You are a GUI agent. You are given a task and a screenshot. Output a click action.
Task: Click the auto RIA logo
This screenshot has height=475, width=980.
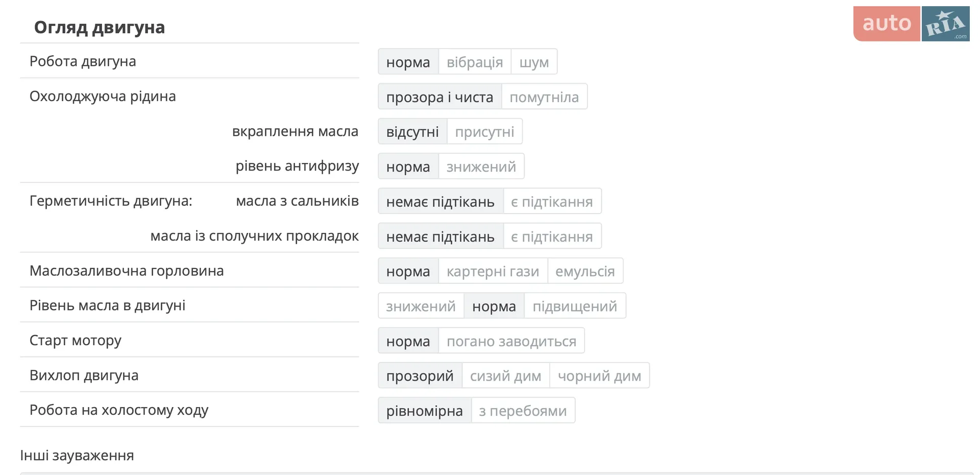coord(911,23)
